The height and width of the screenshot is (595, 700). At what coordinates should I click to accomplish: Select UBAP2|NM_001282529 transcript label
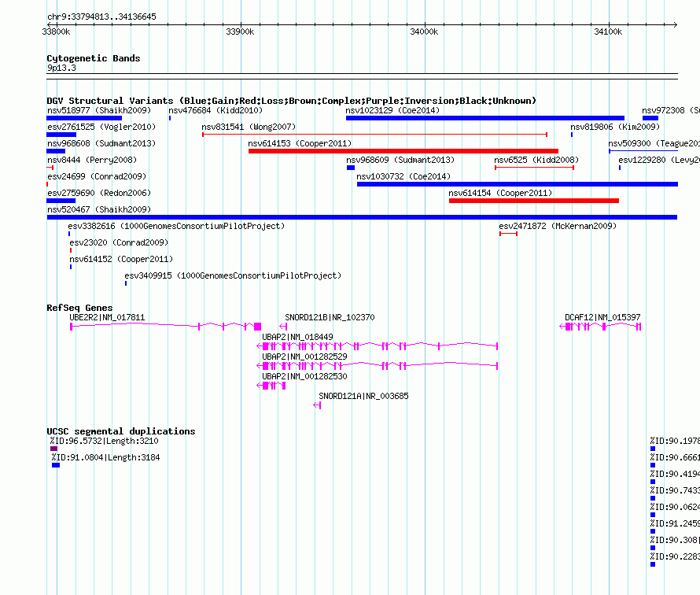304,357
